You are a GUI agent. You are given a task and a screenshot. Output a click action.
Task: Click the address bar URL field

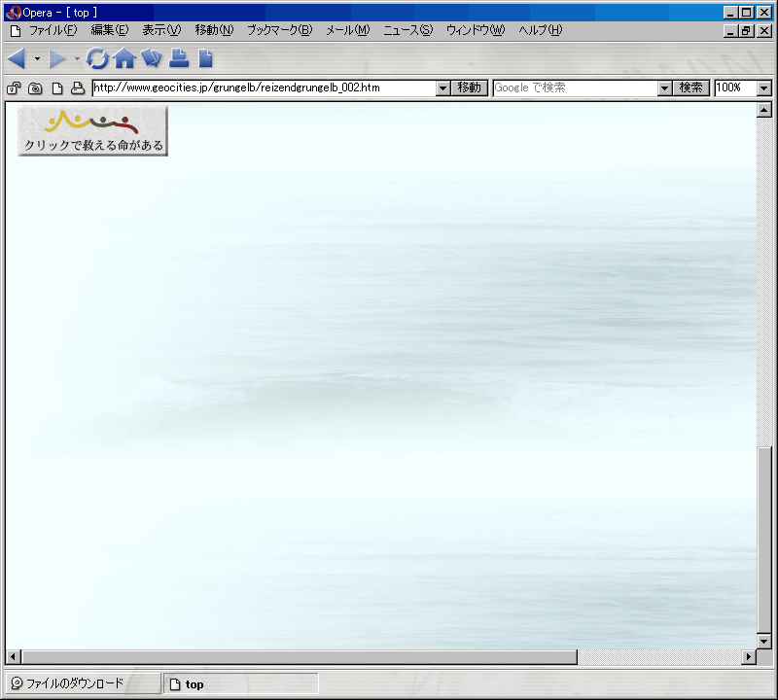pos(264,87)
